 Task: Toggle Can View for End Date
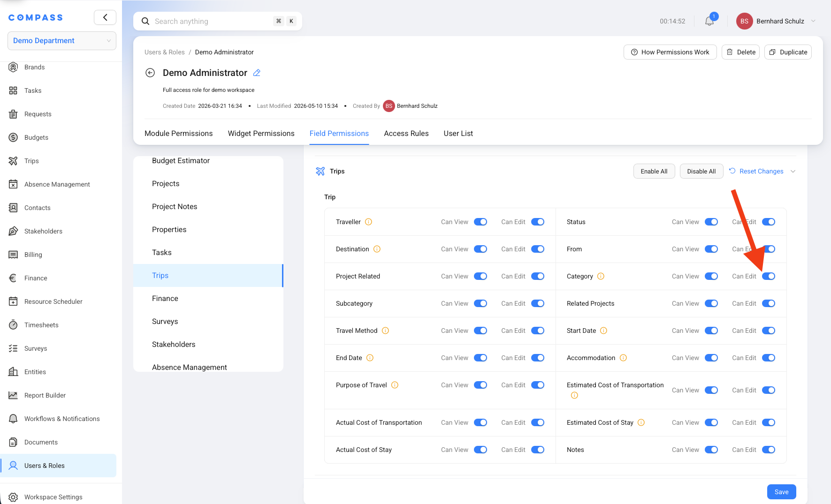(480, 358)
